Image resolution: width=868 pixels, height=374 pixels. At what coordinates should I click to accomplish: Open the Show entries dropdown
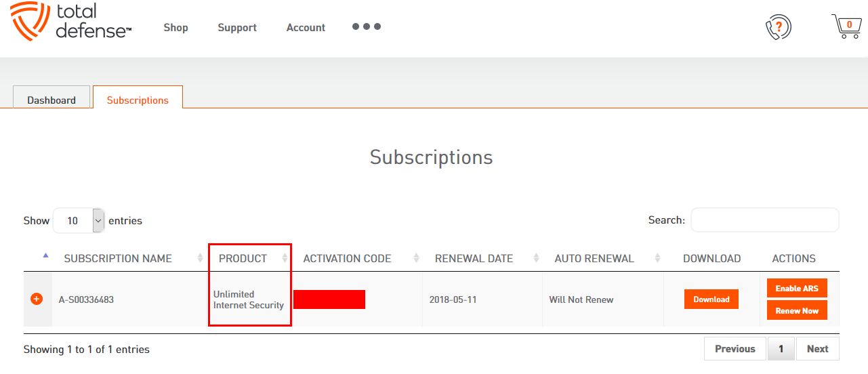click(x=79, y=220)
